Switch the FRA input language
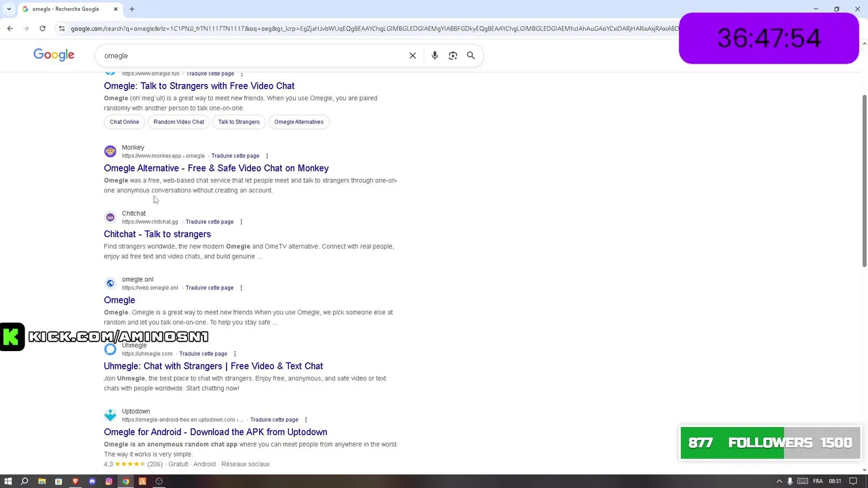Image resolution: width=868 pixels, height=488 pixels. pos(818,481)
